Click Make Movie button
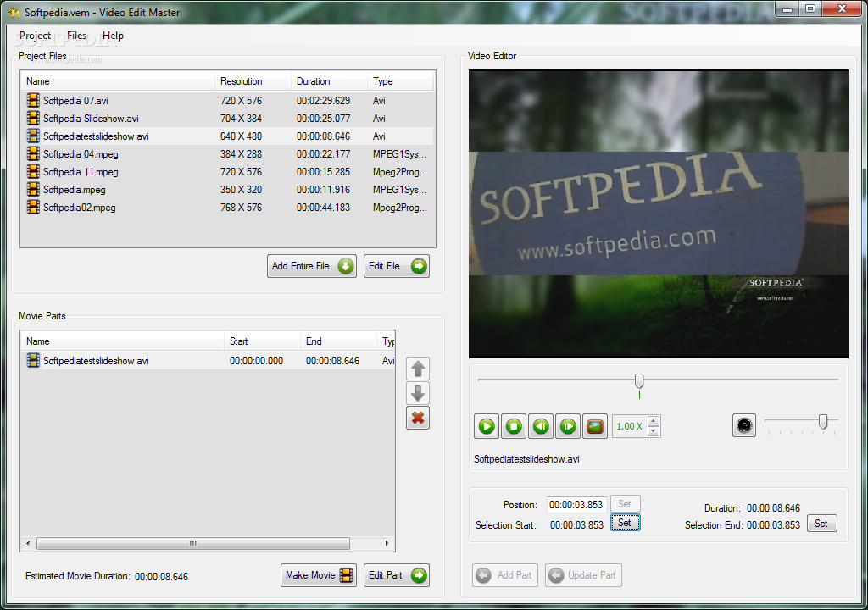Image resolution: width=868 pixels, height=610 pixels. (319, 575)
